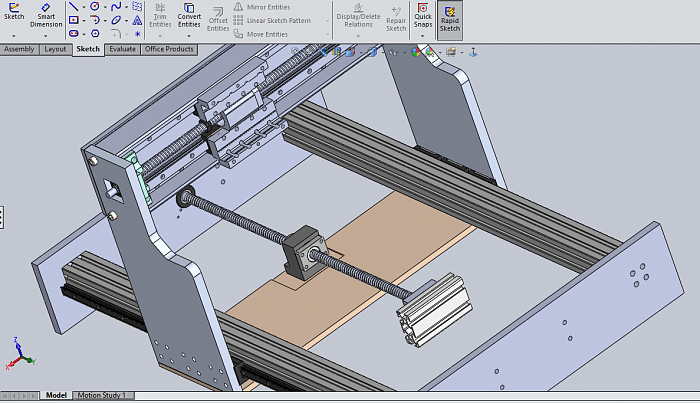700x403 pixels.
Task: Open the Smart Dimension dropdown arrow
Action: click(46, 36)
